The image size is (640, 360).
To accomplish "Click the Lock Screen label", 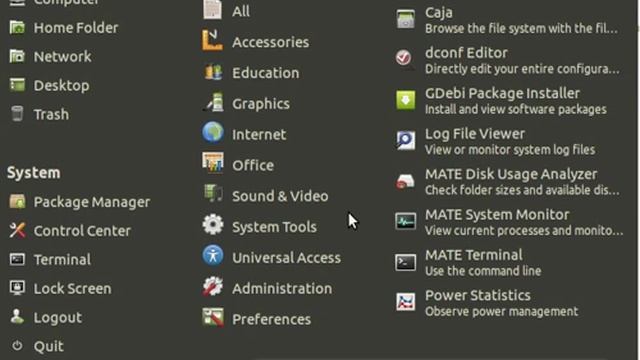I will (x=73, y=289).
